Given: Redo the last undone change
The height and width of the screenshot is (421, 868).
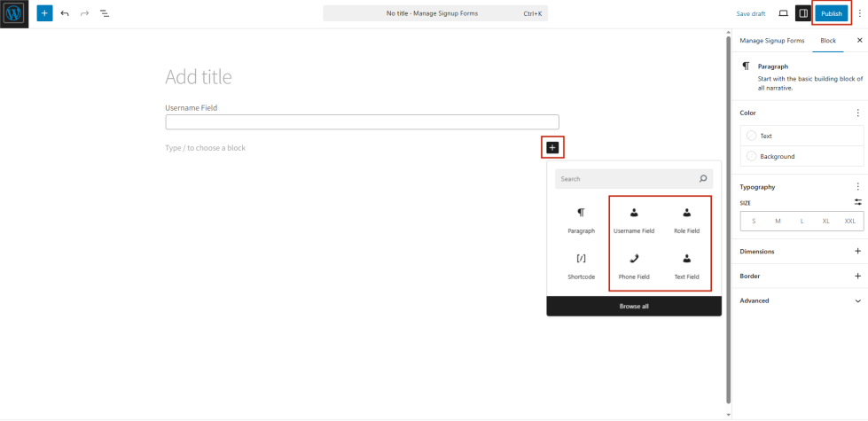Looking at the screenshot, I should click(85, 13).
